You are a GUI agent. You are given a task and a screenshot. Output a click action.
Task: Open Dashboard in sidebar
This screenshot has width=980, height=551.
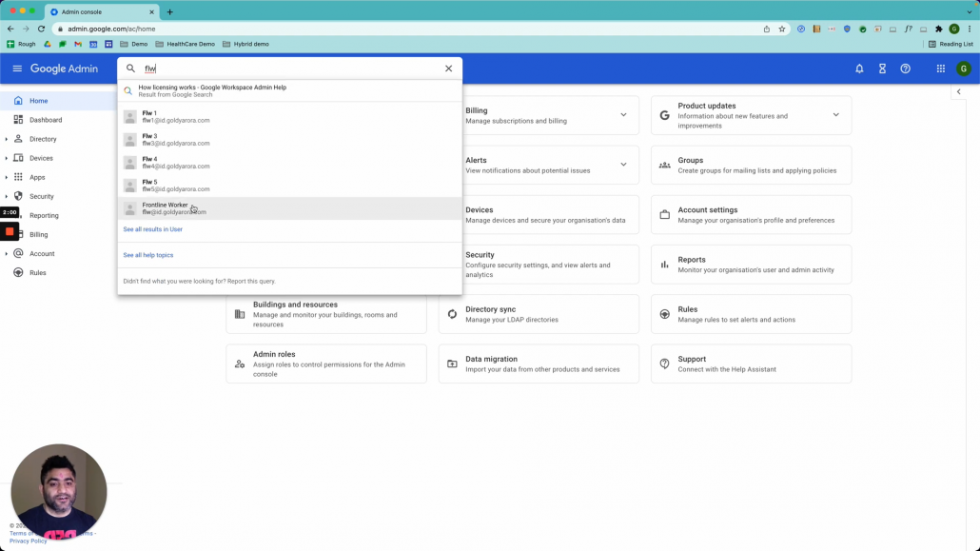pyautogui.click(x=46, y=120)
